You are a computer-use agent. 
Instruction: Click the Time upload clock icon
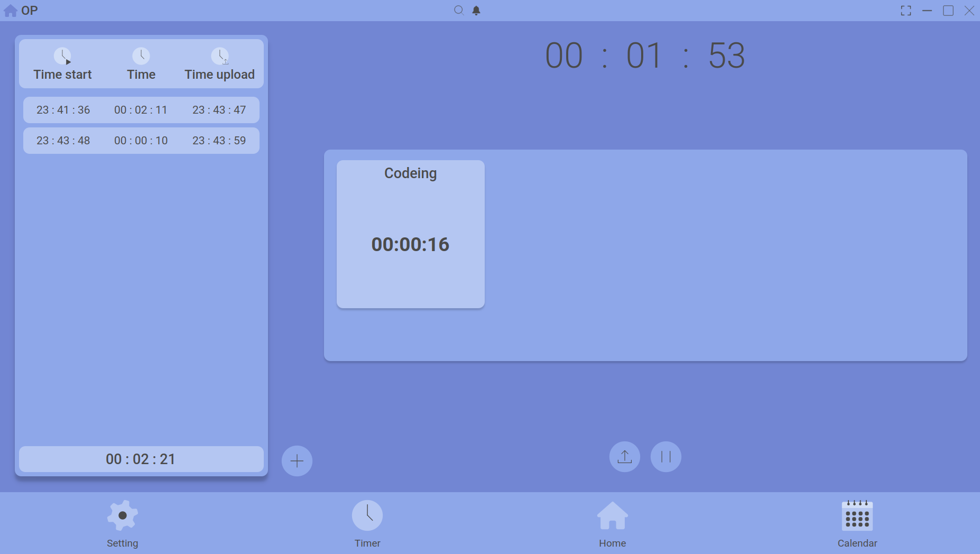pos(220,56)
